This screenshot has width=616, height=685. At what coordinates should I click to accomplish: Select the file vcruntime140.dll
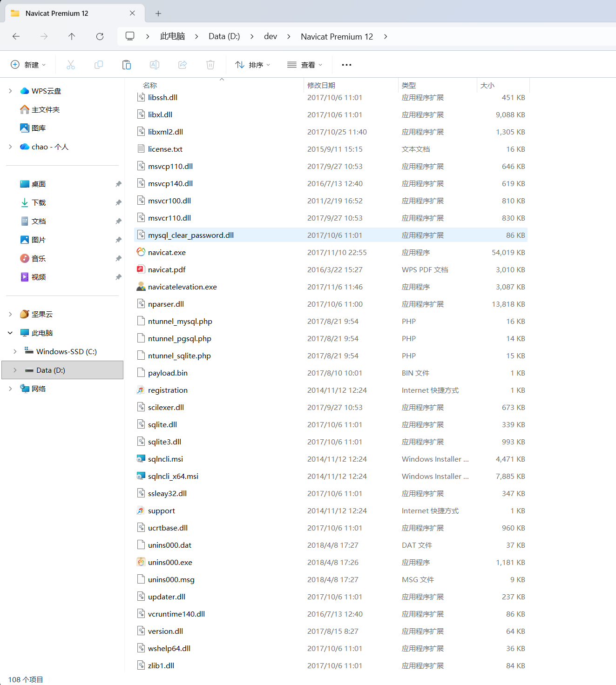coord(331,614)
